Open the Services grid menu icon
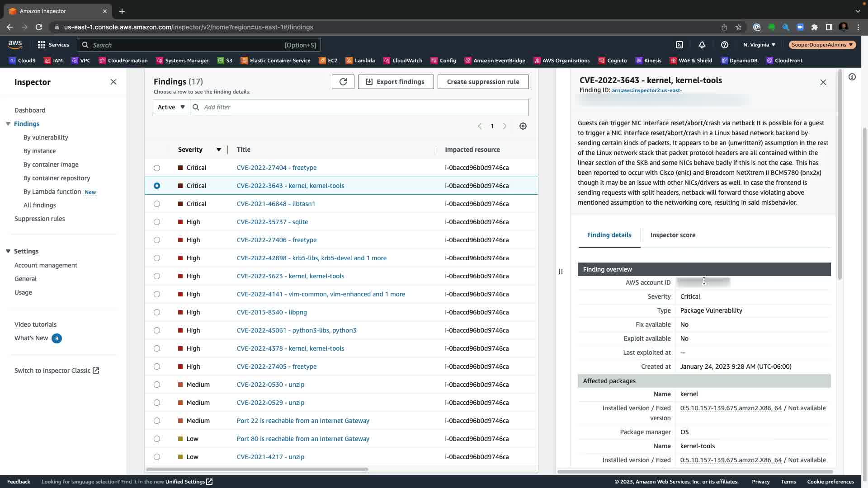868x488 pixels. pyautogui.click(x=42, y=45)
